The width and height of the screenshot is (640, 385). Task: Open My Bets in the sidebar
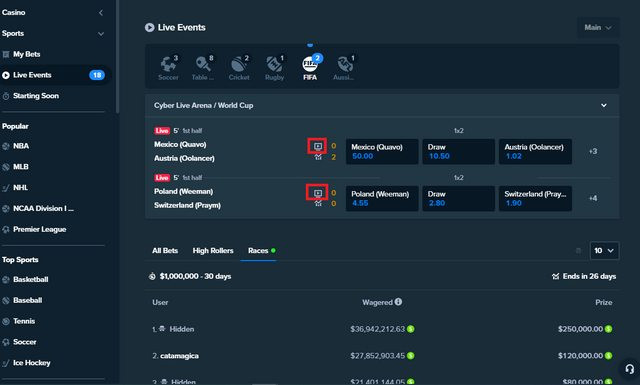coord(27,54)
